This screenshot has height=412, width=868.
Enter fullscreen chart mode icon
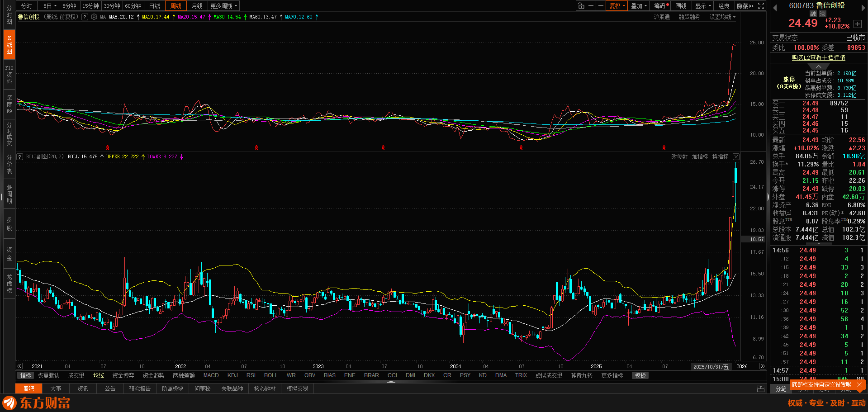pos(761,6)
